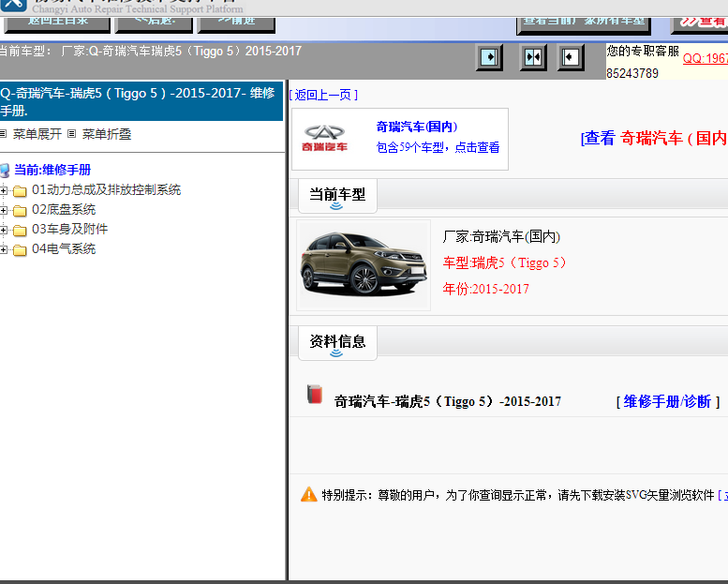Viewport: 728px width, 584px height.
Task: Click the folder icon for 03车身及附件
Action: 20,231
